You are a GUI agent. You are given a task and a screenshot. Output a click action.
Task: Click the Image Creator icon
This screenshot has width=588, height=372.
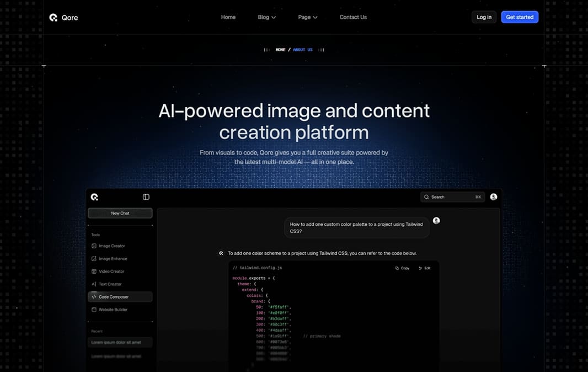click(x=94, y=246)
